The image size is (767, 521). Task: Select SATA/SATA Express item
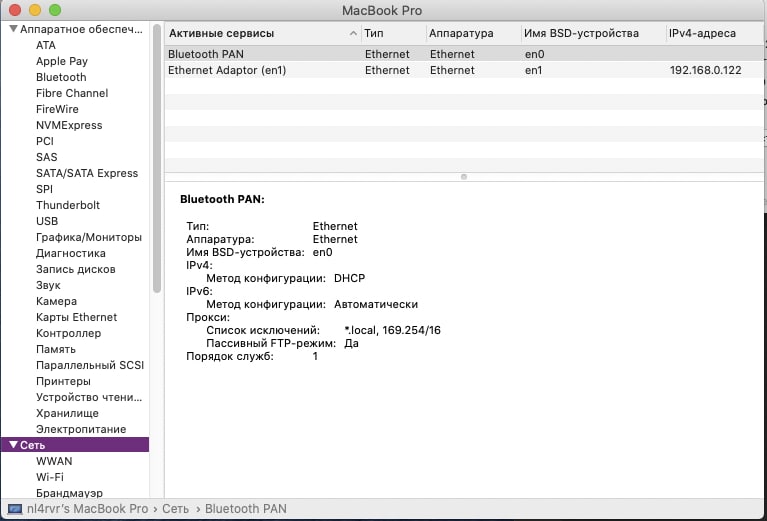point(87,173)
